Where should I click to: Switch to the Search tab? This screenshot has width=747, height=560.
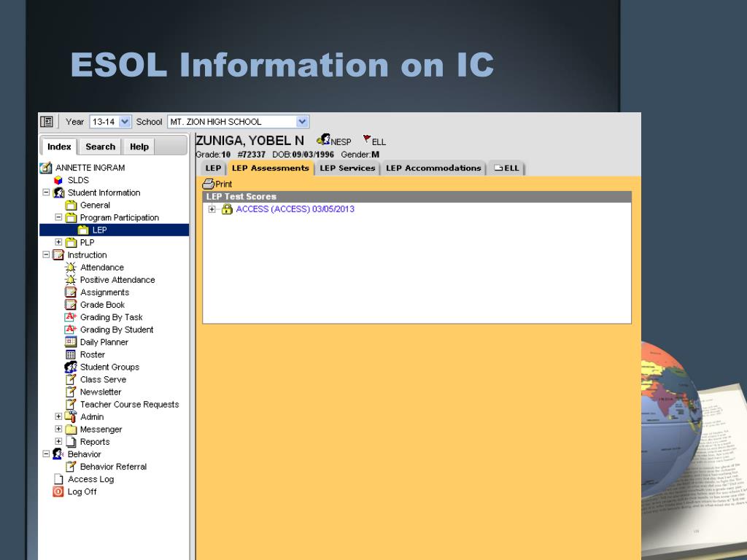(x=101, y=147)
